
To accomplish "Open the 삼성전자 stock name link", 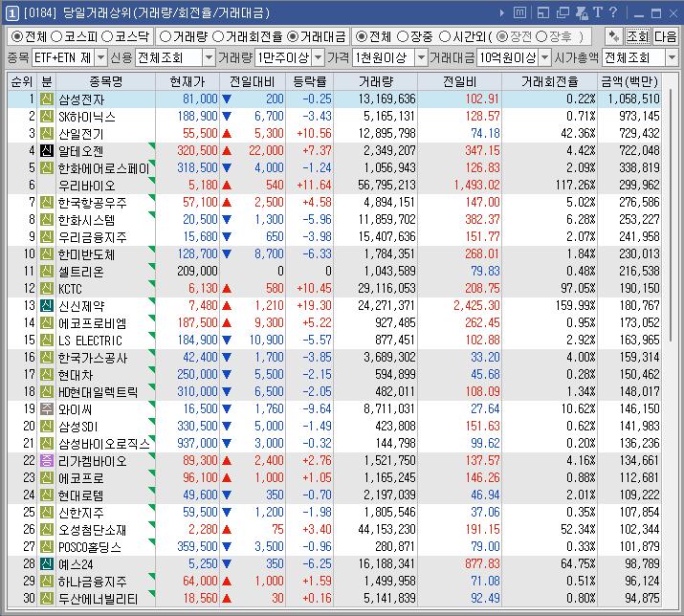I will (x=81, y=99).
